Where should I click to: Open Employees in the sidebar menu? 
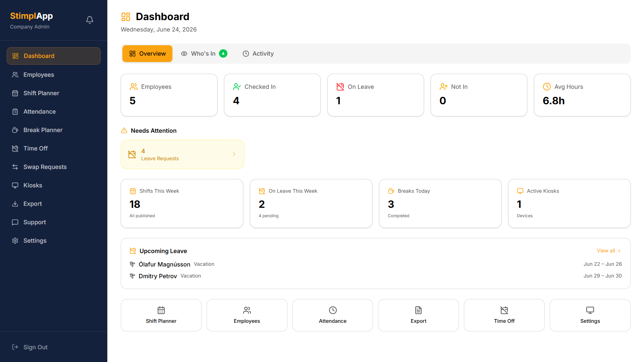coord(54,75)
